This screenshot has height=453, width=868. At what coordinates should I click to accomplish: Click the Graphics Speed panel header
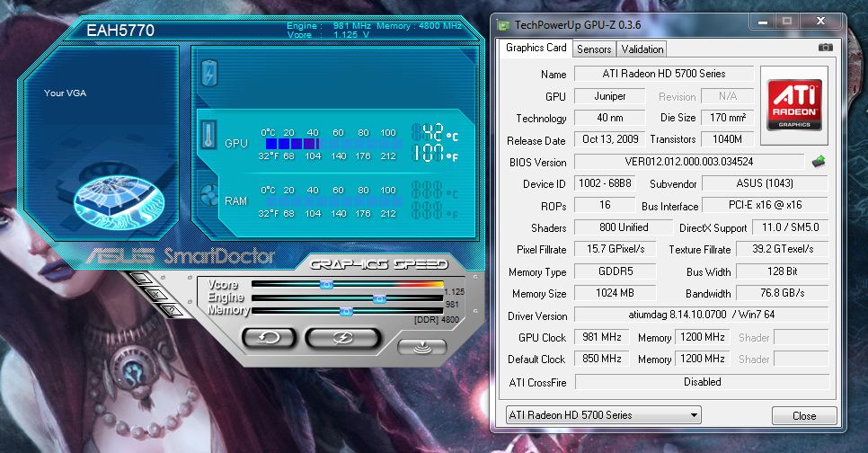pyautogui.click(x=378, y=264)
